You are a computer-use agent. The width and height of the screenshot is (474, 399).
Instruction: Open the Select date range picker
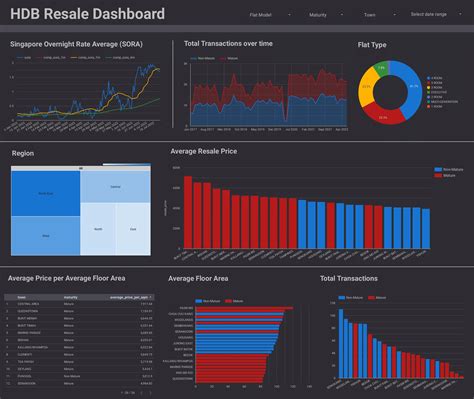click(436, 14)
